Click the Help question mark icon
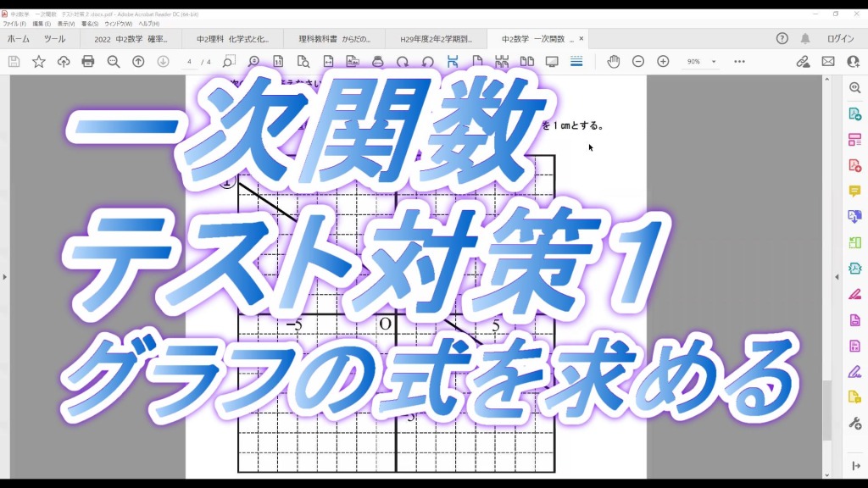Viewport: 868px width, 488px height. (782, 39)
